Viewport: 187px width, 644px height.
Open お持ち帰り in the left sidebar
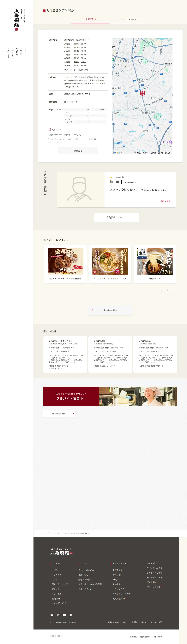tap(12, 53)
